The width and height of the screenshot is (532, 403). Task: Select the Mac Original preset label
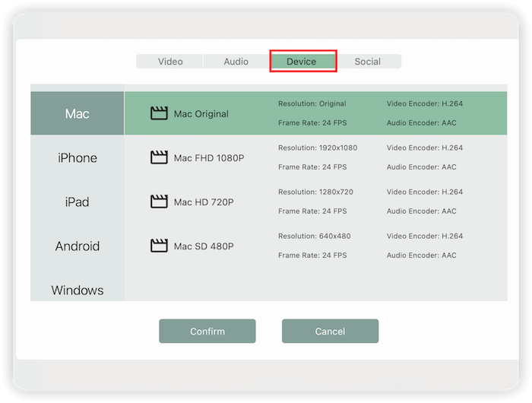[x=201, y=114]
